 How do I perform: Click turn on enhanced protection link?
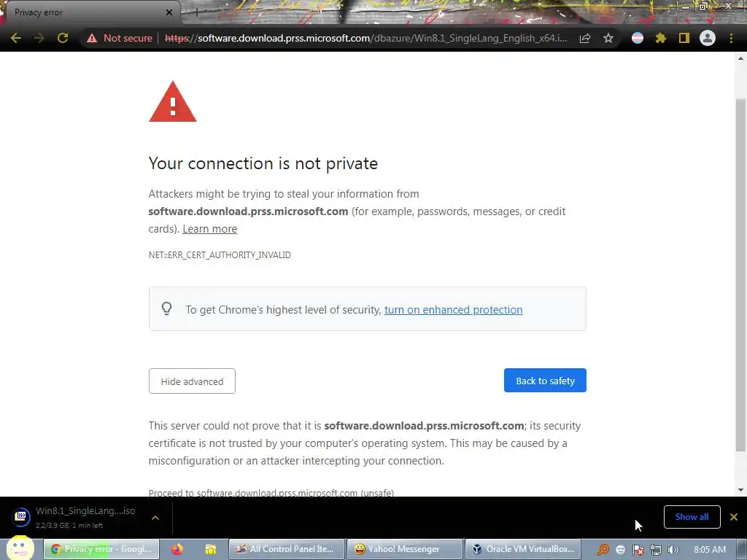pyautogui.click(x=453, y=310)
